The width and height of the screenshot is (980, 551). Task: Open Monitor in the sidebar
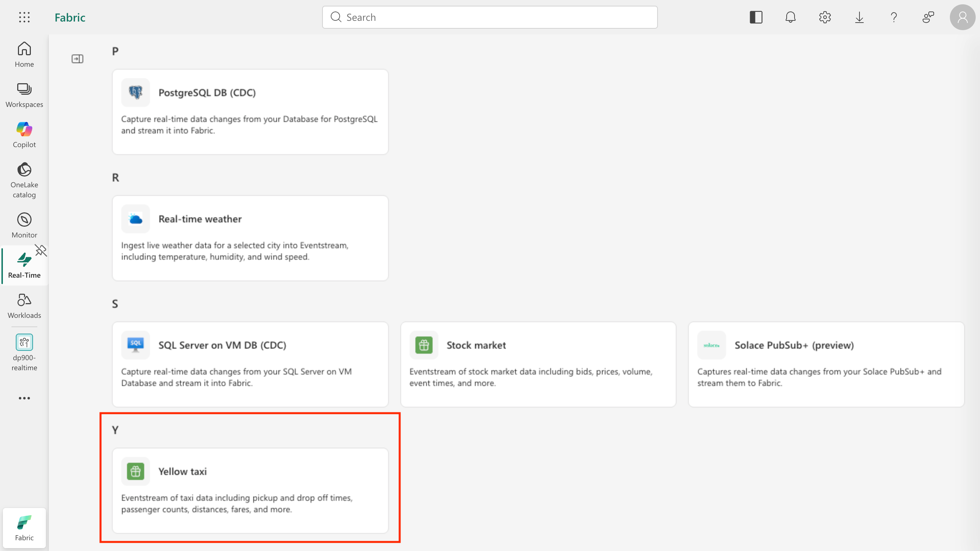pyautogui.click(x=24, y=225)
